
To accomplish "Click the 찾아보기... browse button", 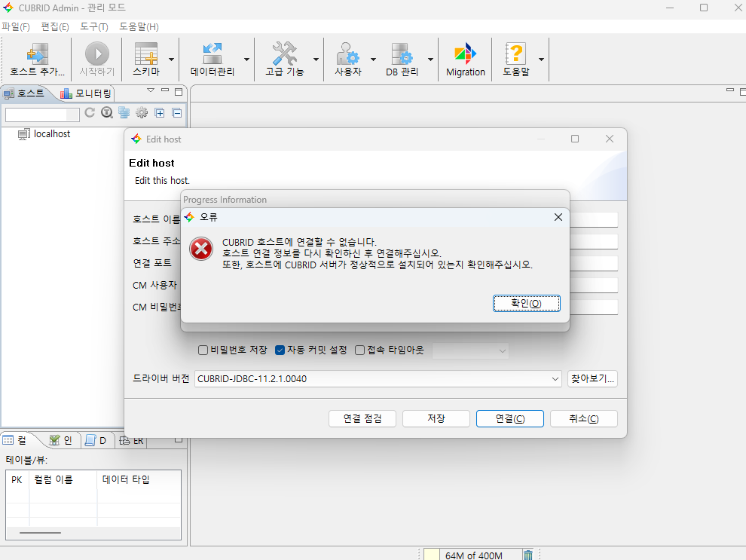I will pos(592,378).
